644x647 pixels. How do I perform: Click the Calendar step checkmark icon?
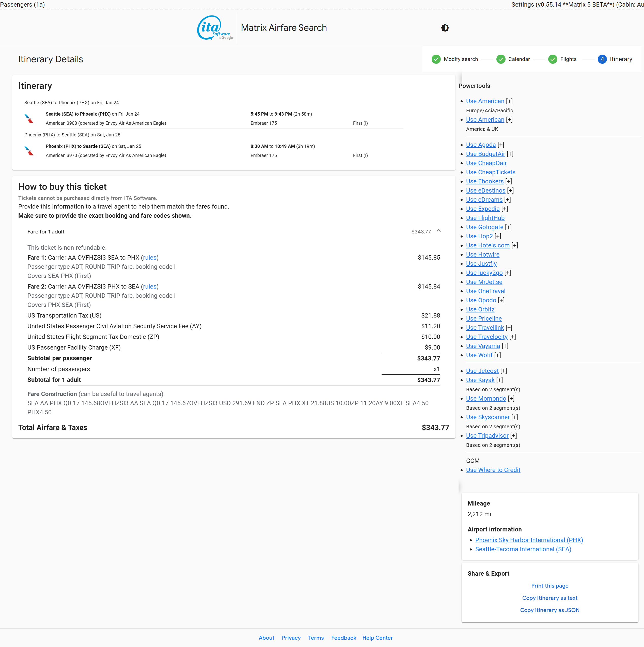tap(500, 59)
